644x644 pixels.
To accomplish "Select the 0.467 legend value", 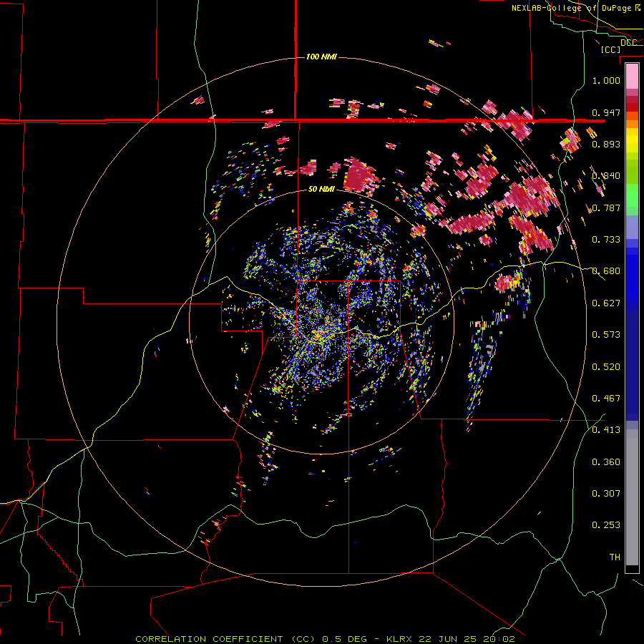I will coord(606,398).
